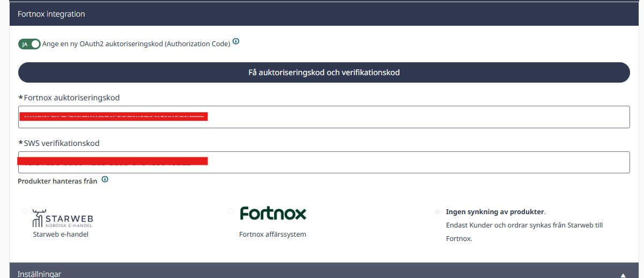Toggle the new OAuth2 authorization code switch
The width and height of the screenshot is (644, 278).
(x=29, y=44)
